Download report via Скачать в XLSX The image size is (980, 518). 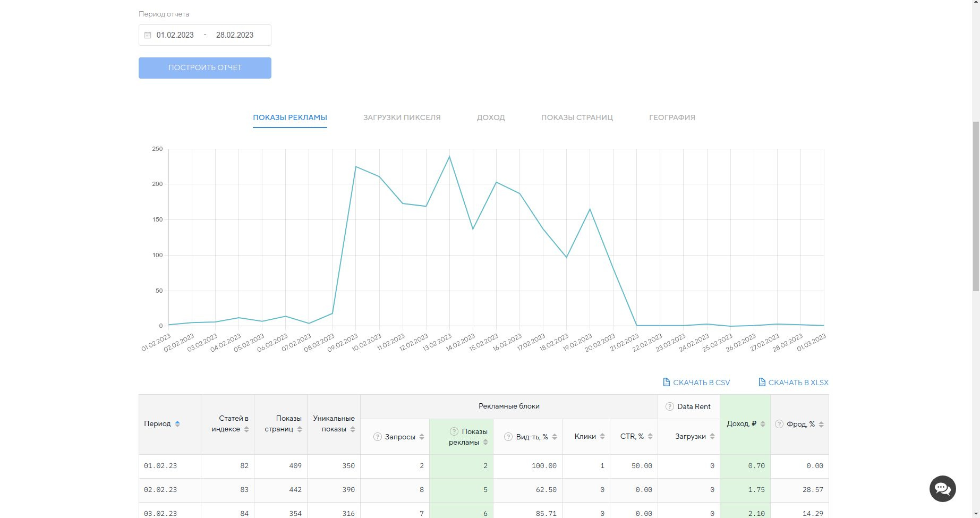point(793,383)
